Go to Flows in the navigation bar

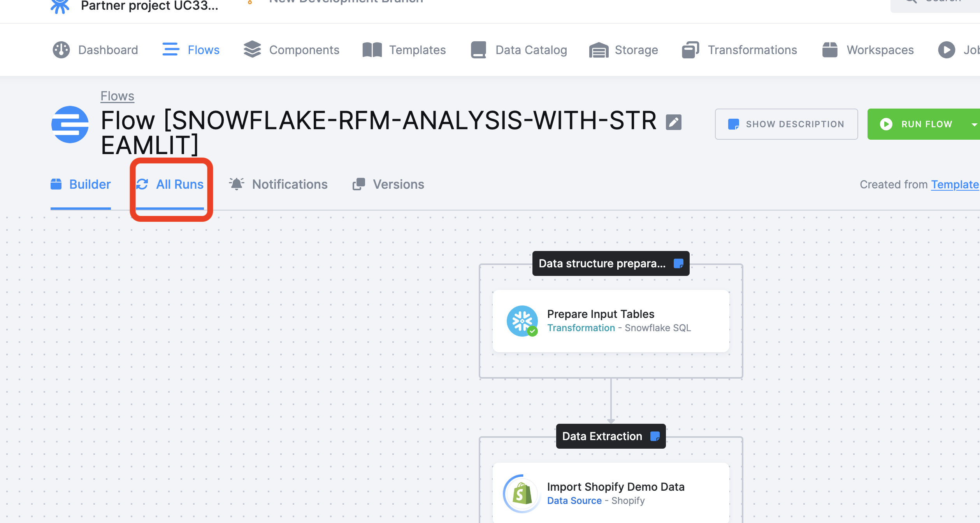191,50
